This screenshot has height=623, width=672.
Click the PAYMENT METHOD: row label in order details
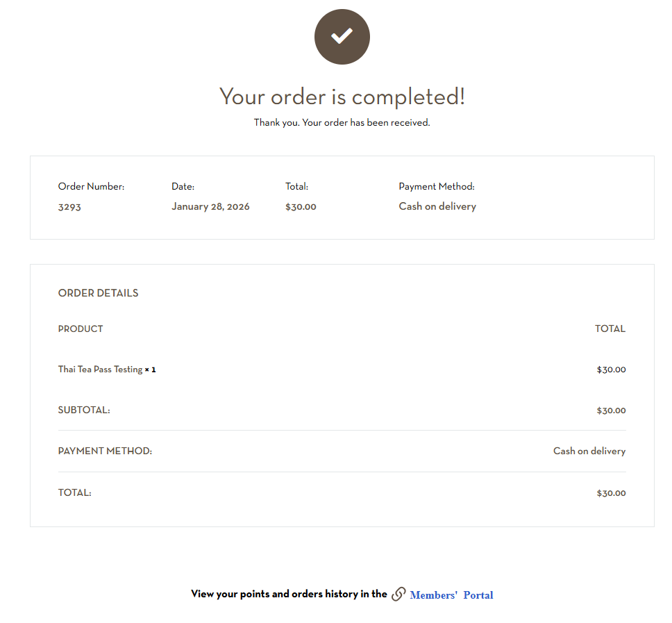tap(105, 451)
